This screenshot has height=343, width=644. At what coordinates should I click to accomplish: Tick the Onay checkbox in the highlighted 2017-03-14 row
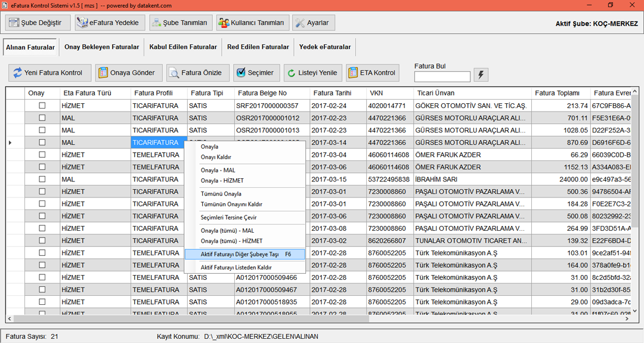[x=42, y=143]
